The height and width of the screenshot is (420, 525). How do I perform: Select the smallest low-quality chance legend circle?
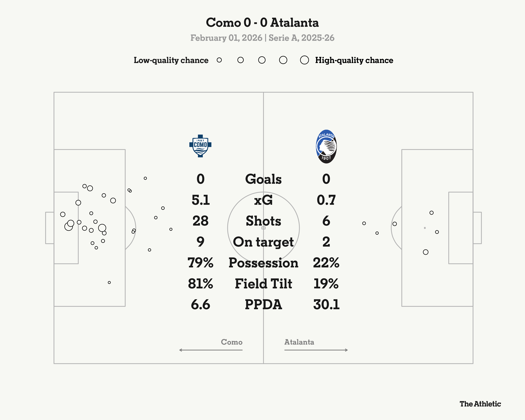(x=219, y=60)
